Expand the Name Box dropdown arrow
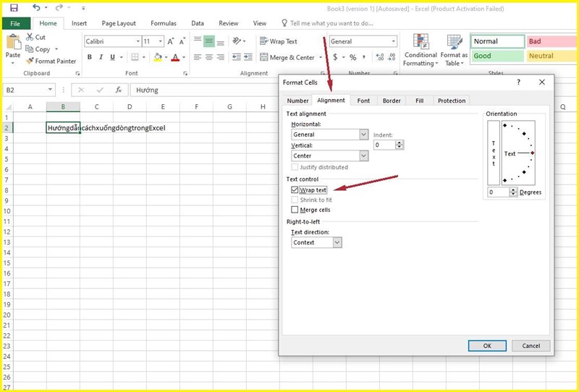The width and height of the screenshot is (579, 392). [x=50, y=90]
